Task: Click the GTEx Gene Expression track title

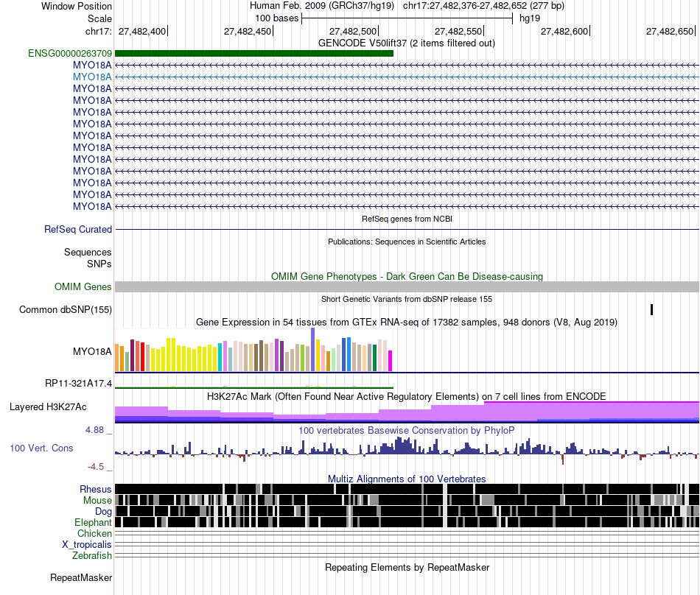Action: (407, 322)
